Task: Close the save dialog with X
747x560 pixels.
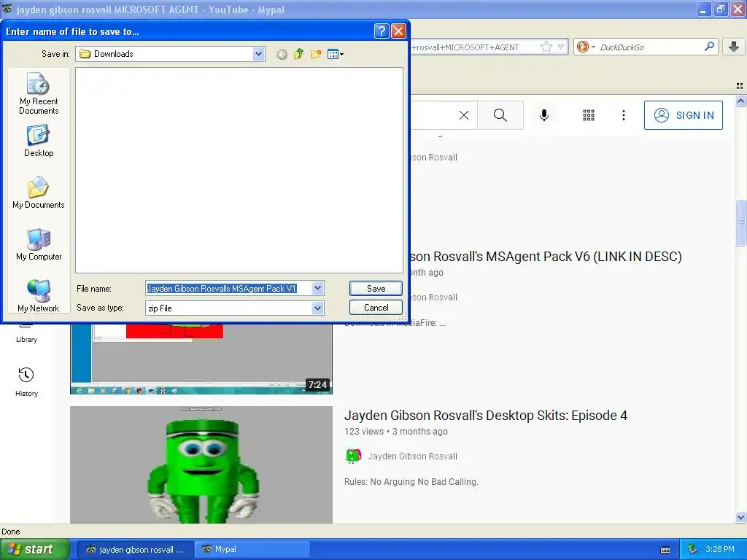Action: pos(398,31)
